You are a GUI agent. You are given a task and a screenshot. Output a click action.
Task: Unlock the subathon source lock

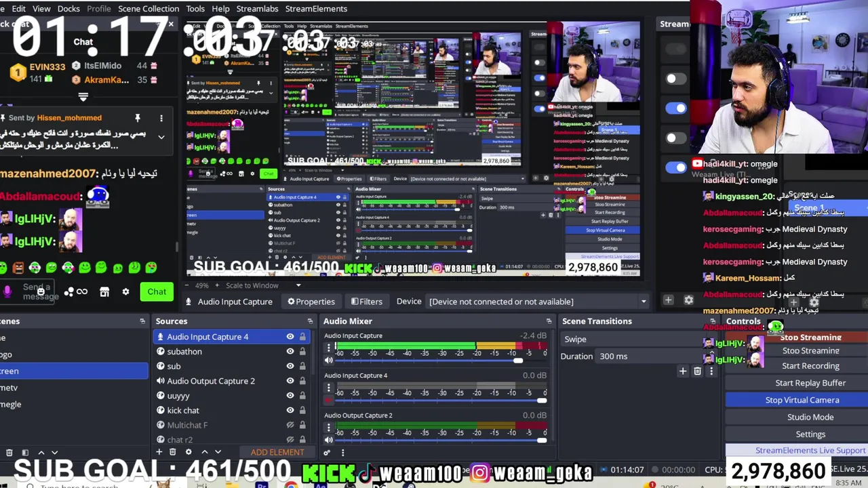(302, 351)
